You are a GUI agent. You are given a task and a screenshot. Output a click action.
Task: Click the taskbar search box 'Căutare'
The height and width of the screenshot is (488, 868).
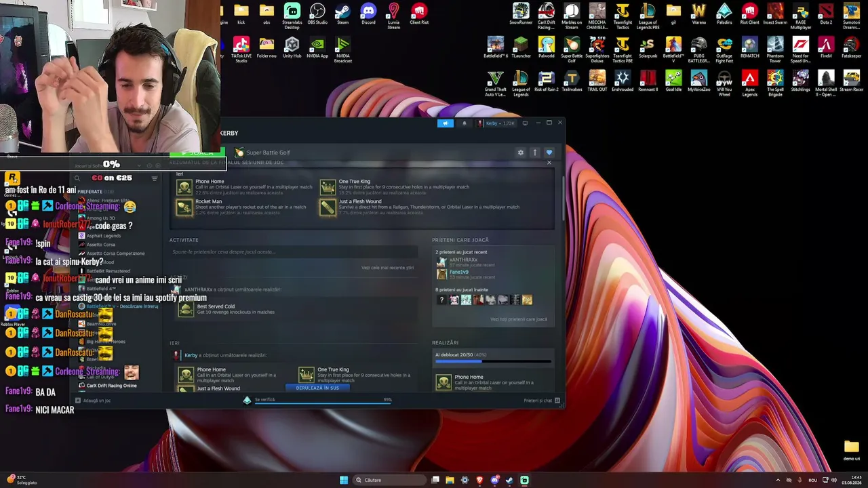coord(388,480)
